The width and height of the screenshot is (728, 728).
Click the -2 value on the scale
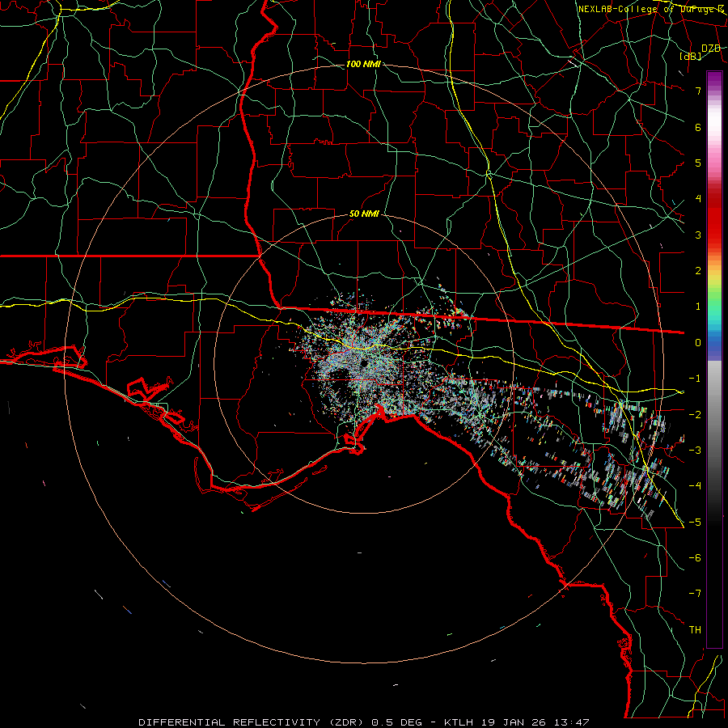click(695, 414)
